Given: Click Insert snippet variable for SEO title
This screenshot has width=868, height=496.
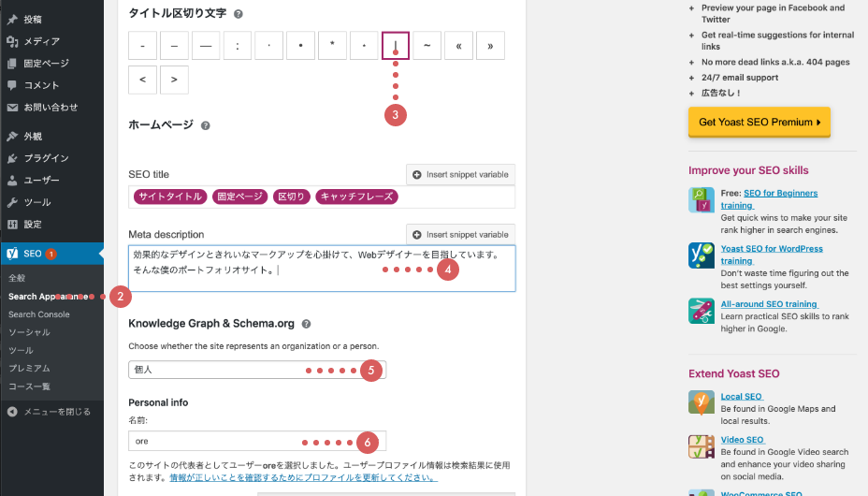Looking at the screenshot, I should coord(460,175).
